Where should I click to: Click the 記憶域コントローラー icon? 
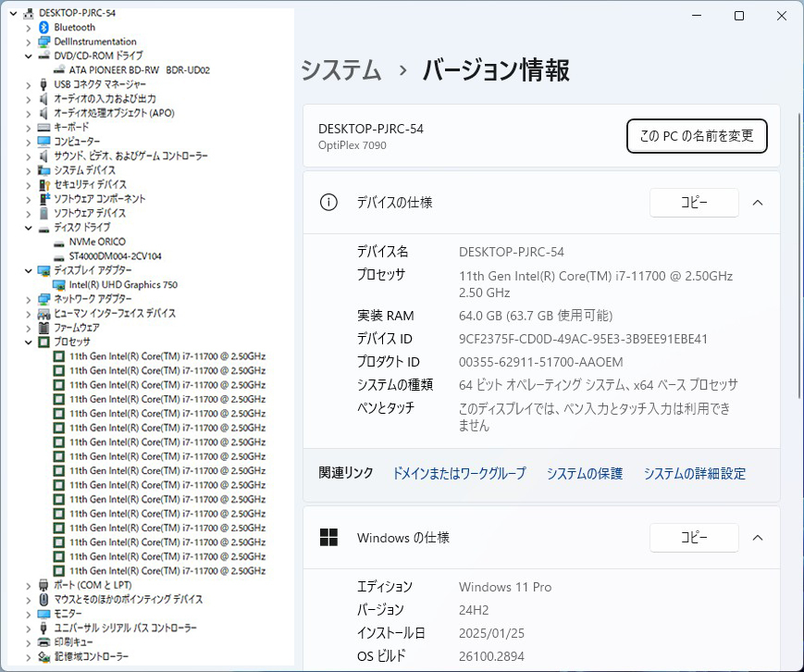pyautogui.click(x=44, y=656)
